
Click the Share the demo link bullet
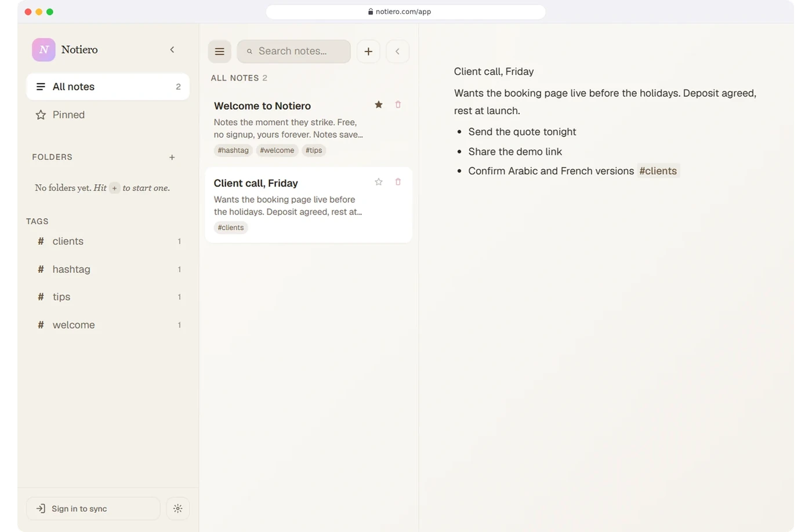(x=515, y=152)
